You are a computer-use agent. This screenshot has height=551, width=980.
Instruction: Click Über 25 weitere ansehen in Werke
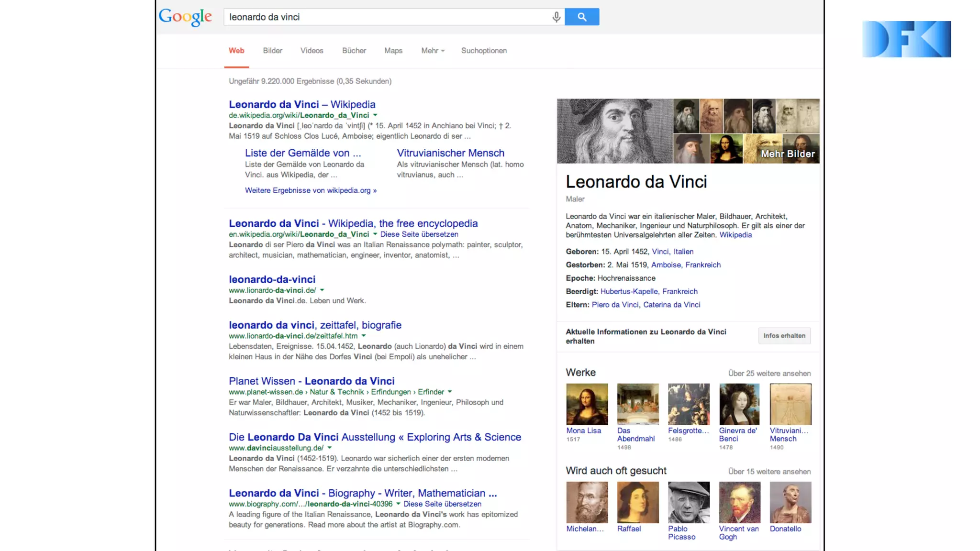(769, 374)
